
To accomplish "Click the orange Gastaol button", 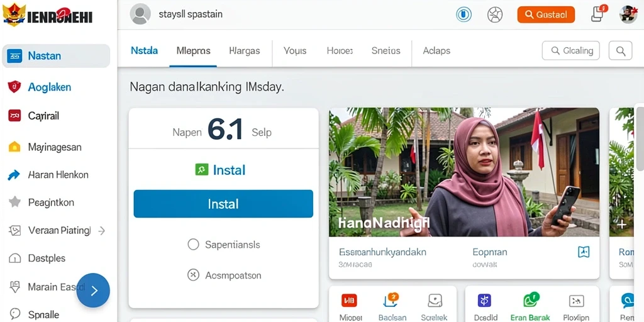I will pyautogui.click(x=546, y=15).
